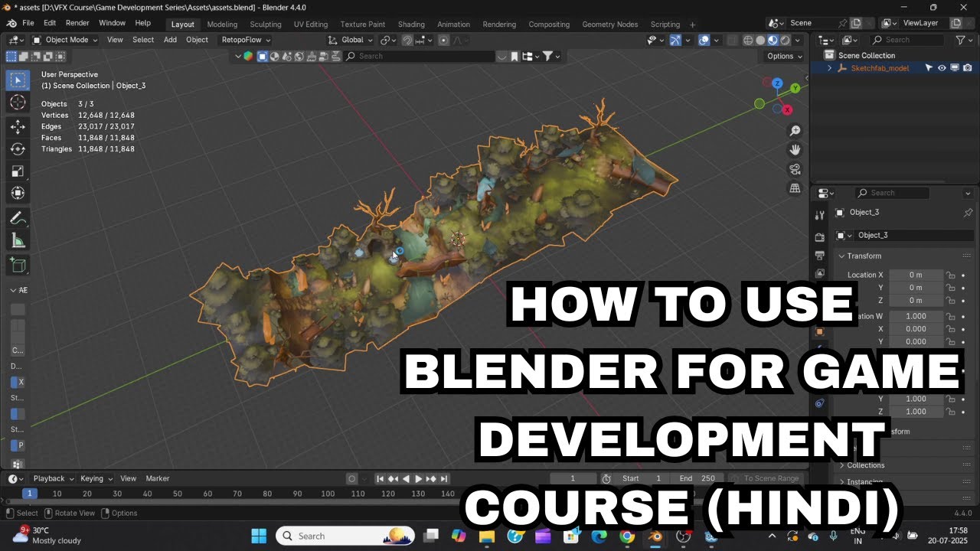
Task: Toggle material preview viewport shading
Action: [773, 40]
